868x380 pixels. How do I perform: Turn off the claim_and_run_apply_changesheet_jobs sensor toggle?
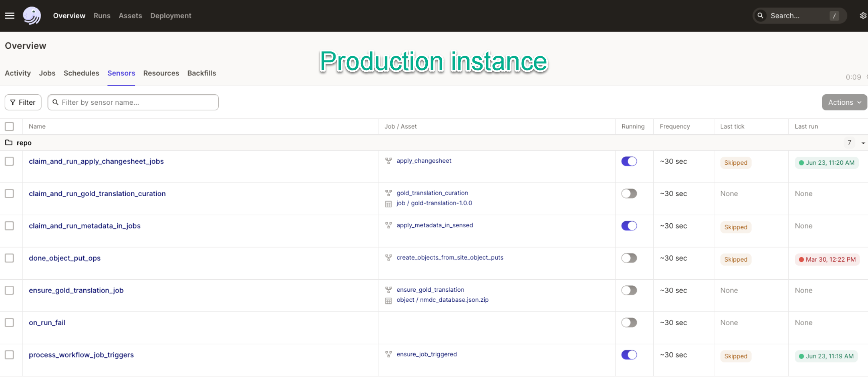[629, 161]
